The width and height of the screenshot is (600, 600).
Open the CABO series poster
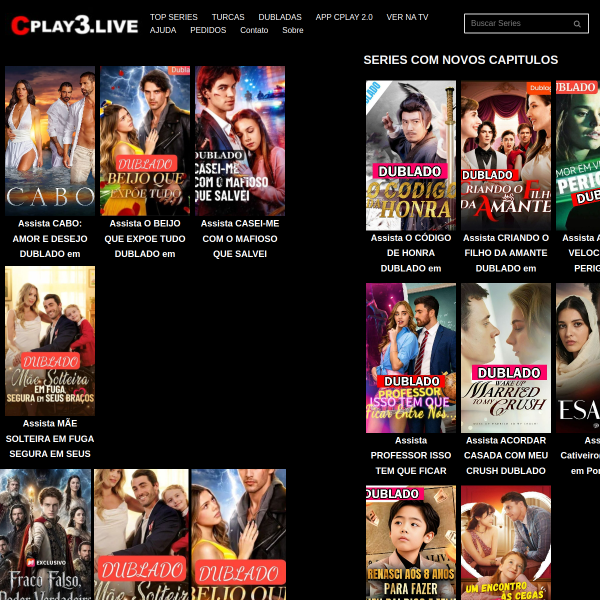pyautogui.click(x=50, y=141)
